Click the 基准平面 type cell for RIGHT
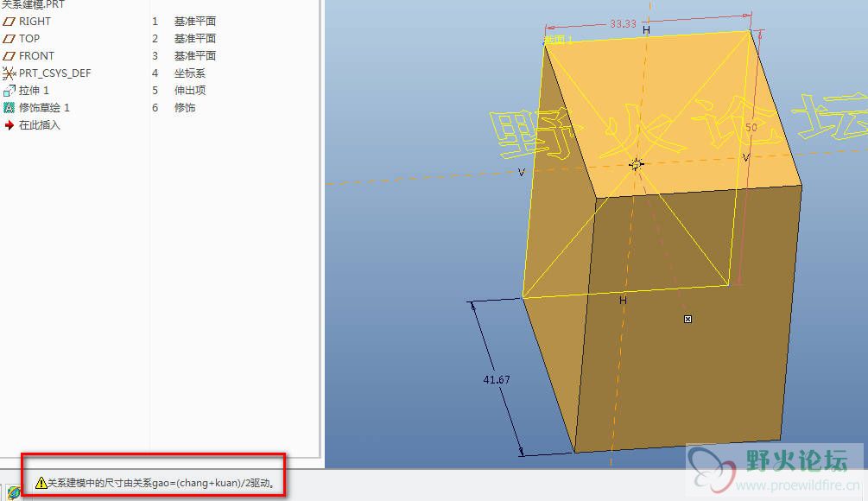Image resolution: width=868 pixels, height=501 pixels. click(195, 22)
